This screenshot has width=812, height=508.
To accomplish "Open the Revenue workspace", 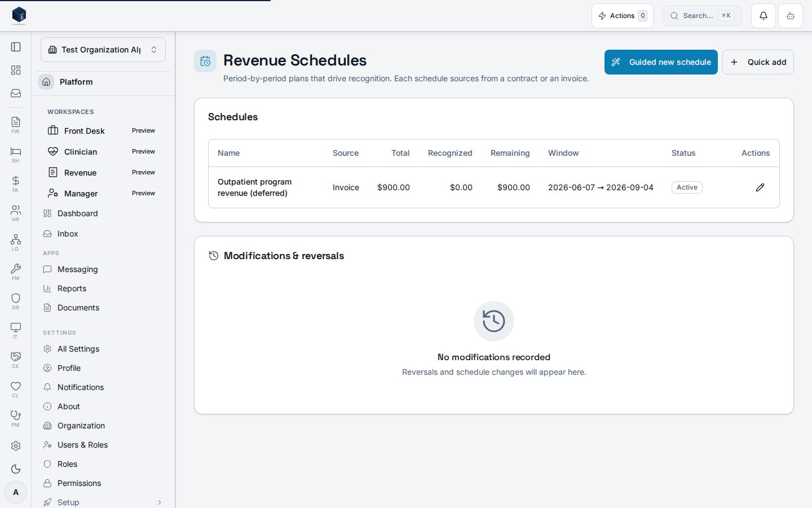I will [x=103, y=172].
